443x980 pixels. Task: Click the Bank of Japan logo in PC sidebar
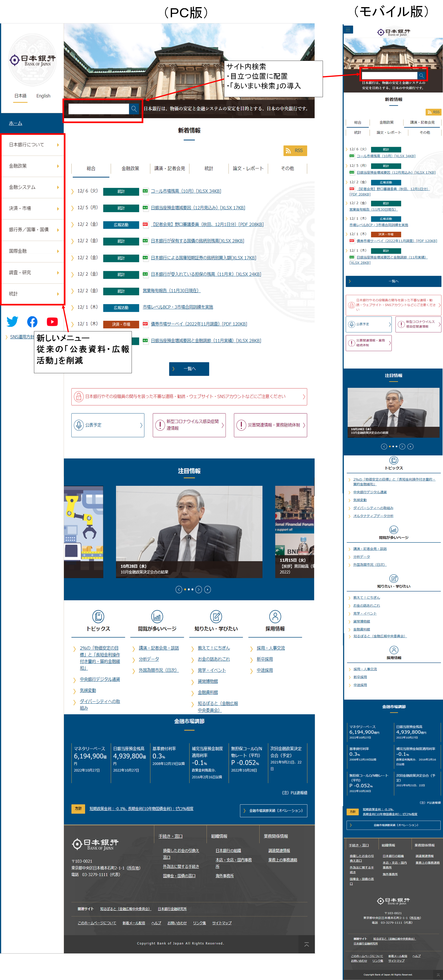33,60
